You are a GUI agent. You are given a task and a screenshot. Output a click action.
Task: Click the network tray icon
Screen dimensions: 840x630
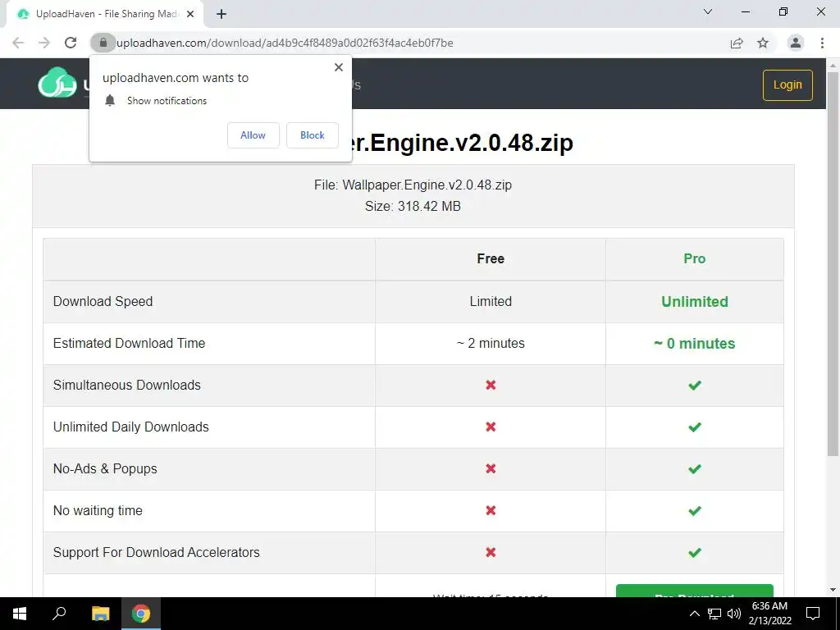(x=714, y=614)
